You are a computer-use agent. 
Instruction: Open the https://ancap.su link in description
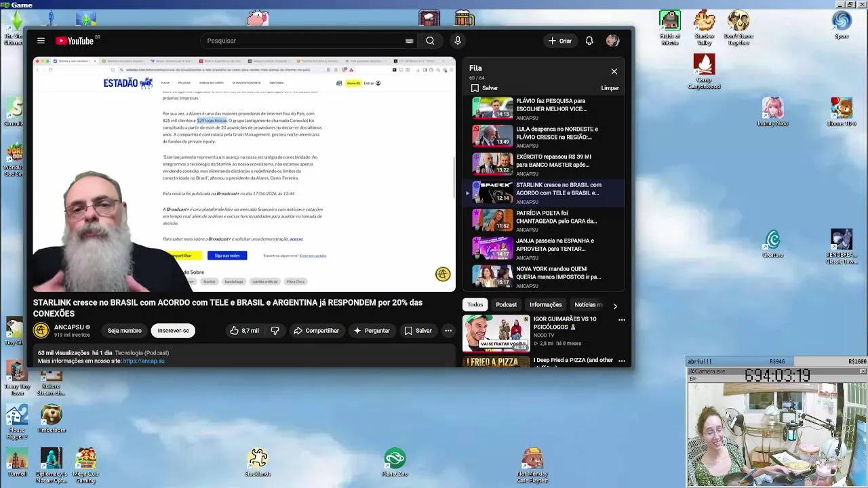tap(144, 361)
